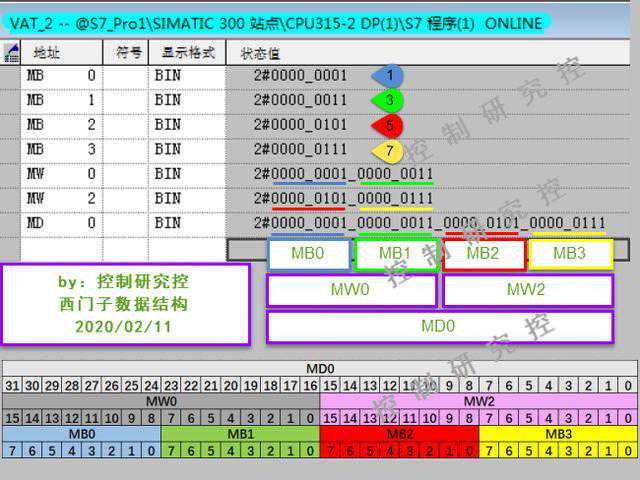Click the purple MW0 box
This screenshot has width=640, height=480.
tap(351, 290)
